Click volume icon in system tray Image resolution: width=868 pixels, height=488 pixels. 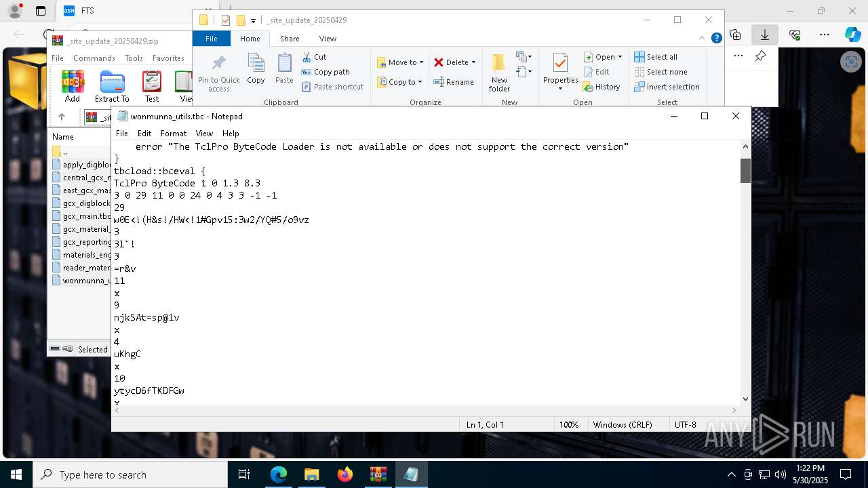pyautogui.click(x=780, y=474)
